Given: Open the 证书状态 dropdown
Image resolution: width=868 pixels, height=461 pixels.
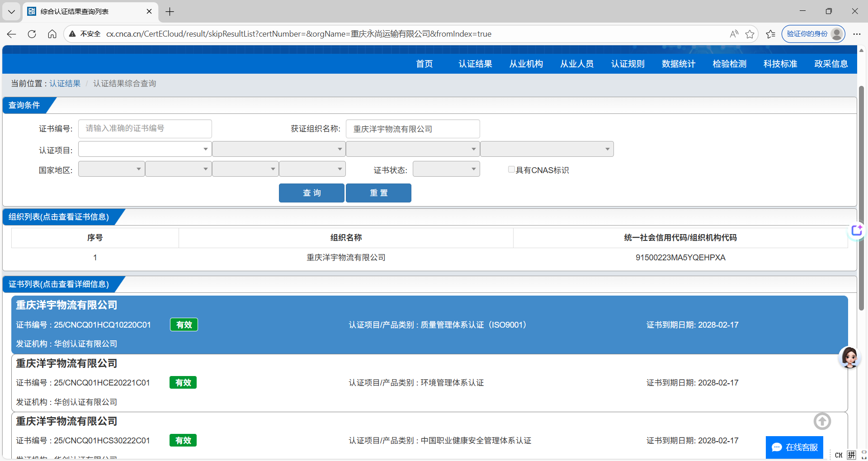Looking at the screenshot, I should [x=446, y=169].
